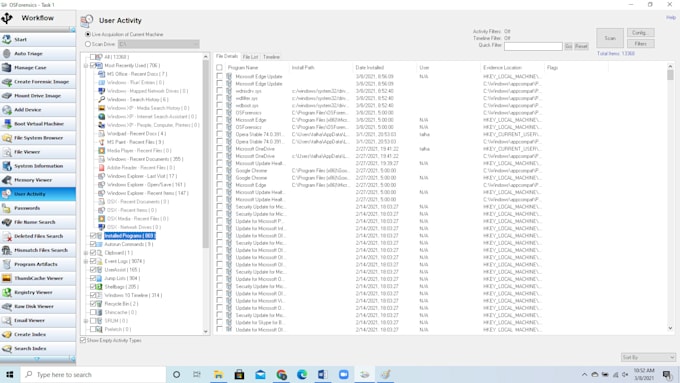Open File Name Search module
Viewport: 680px width, 383px height.
tap(38, 222)
